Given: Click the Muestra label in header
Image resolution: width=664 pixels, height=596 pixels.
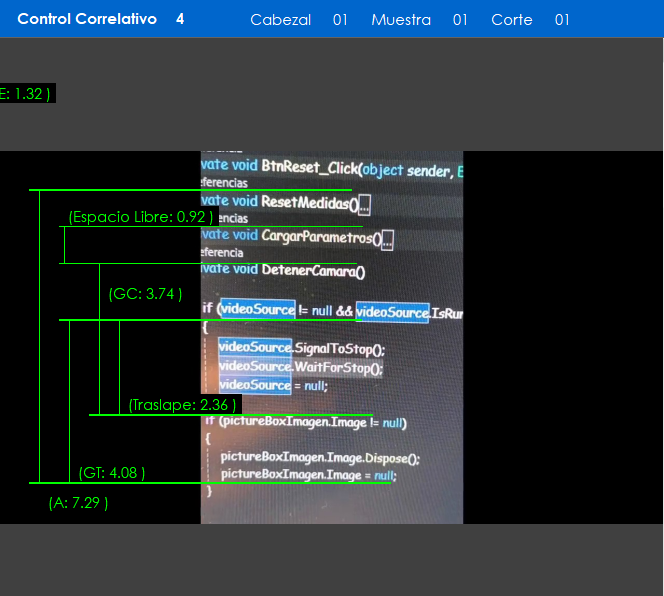Looking at the screenshot, I should [401, 20].
